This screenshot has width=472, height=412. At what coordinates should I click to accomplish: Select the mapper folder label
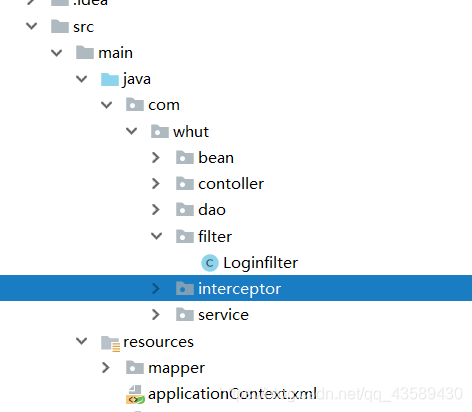pyautogui.click(x=176, y=369)
